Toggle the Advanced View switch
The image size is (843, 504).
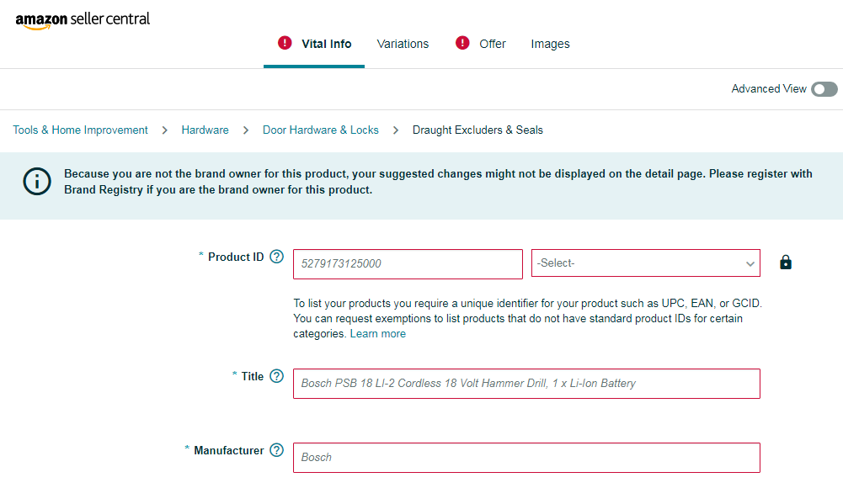(x=824, y=89)
